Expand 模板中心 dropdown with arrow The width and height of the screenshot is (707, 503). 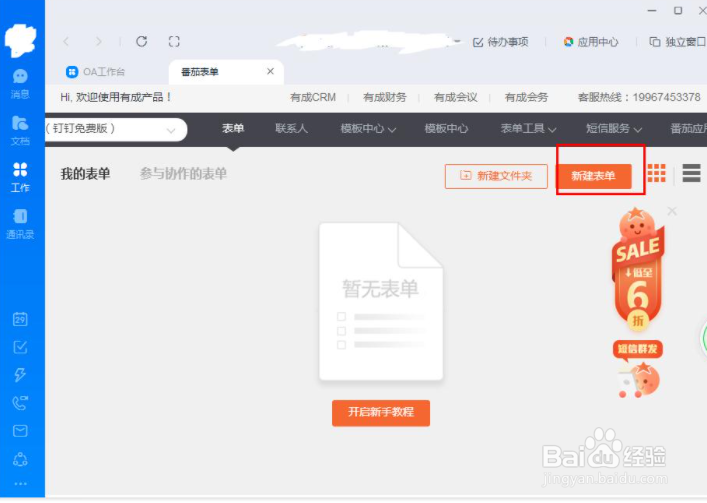pos(368,129)
